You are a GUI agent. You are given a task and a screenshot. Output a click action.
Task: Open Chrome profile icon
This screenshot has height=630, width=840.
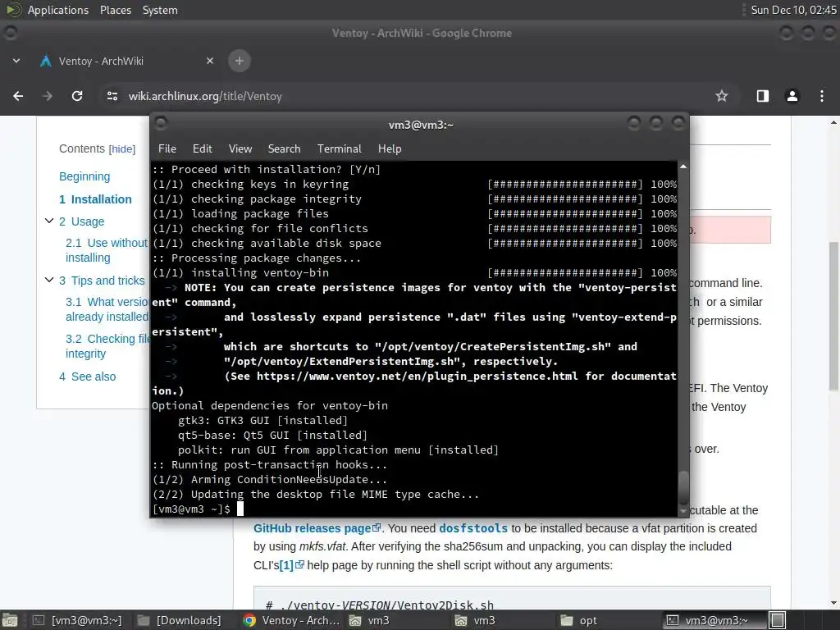pyautogui.click(x=792, y=96)
